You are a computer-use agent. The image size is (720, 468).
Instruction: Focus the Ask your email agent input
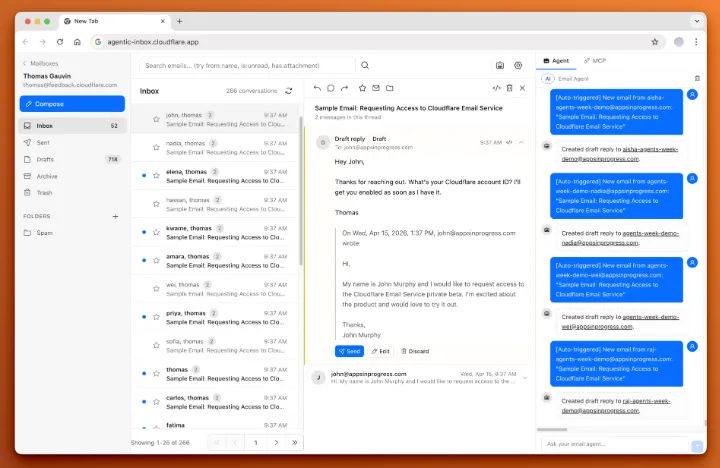(x=614, y=444)
